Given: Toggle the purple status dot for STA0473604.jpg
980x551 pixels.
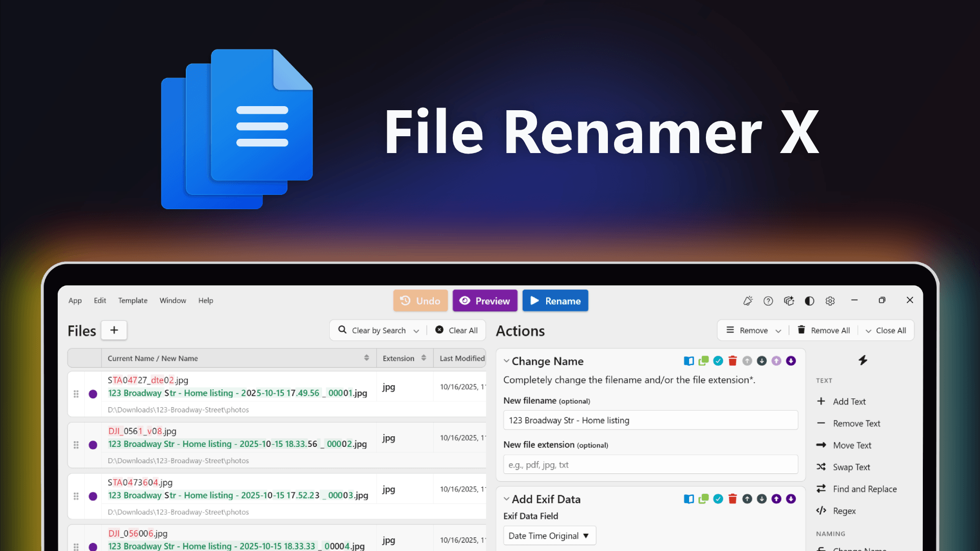Looking at the screenshot, I should tap(93, 496).
